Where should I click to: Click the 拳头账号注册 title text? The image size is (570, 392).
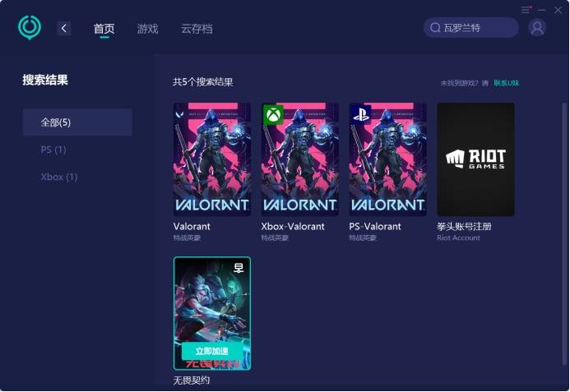coord(464,226)
